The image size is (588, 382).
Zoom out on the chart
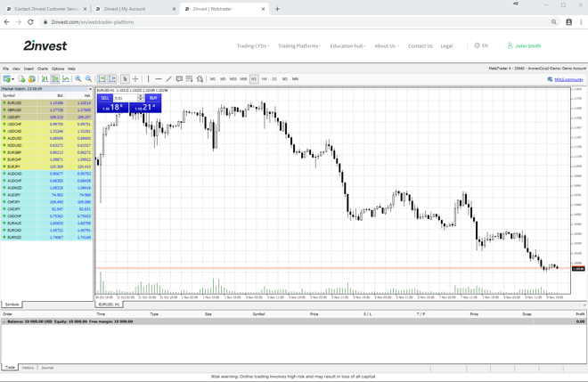[88, 78]
